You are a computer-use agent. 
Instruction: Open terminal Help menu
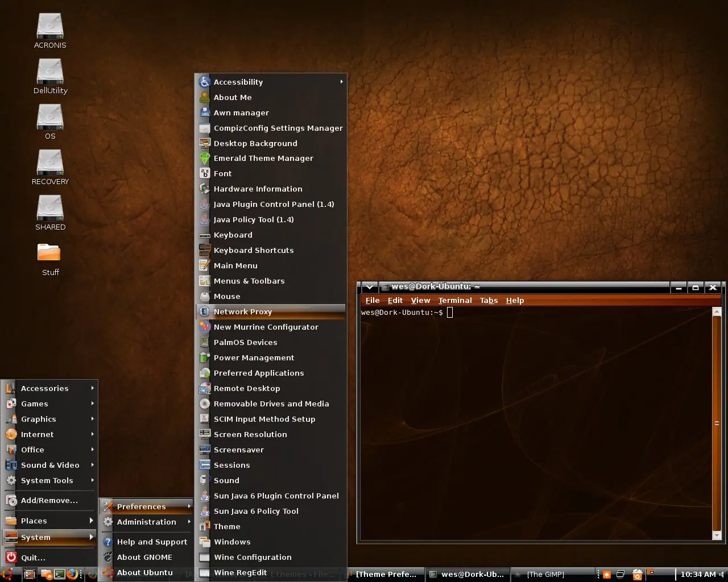[x=515, y=301]
